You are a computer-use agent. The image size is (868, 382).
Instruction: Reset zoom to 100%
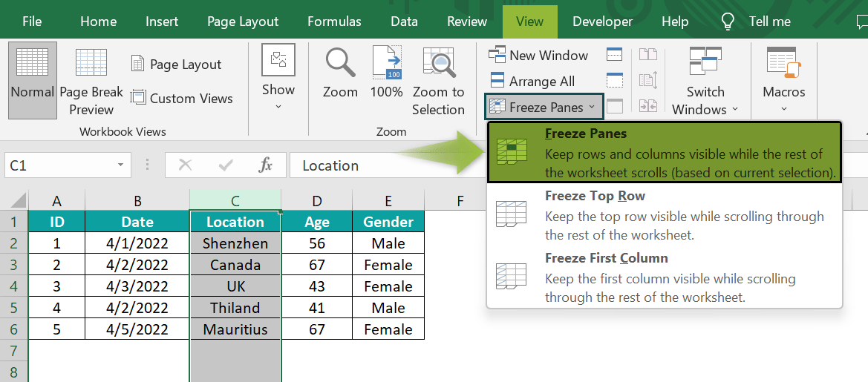coord(386,73)
